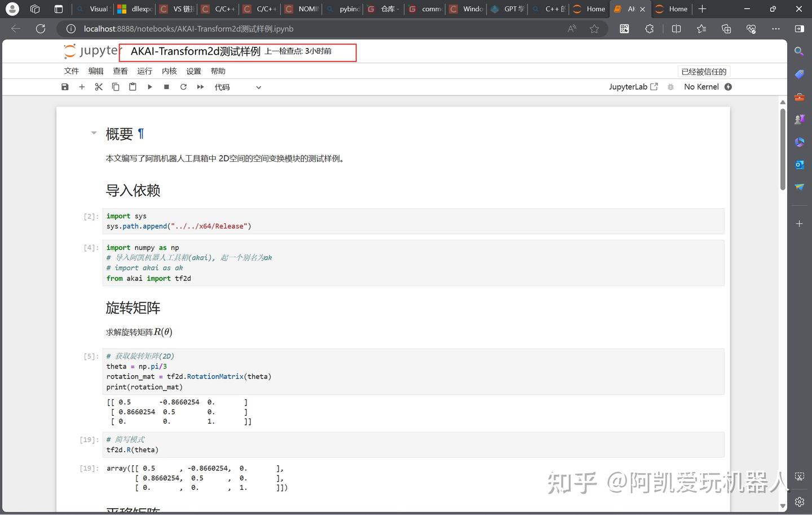
Task: Click the 已经被信任的 trust button
Action: click(x=703, y=71)
